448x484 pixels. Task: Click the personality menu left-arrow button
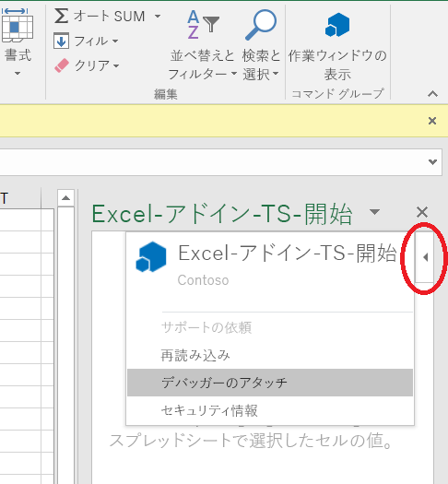click(x=425, y=257)
